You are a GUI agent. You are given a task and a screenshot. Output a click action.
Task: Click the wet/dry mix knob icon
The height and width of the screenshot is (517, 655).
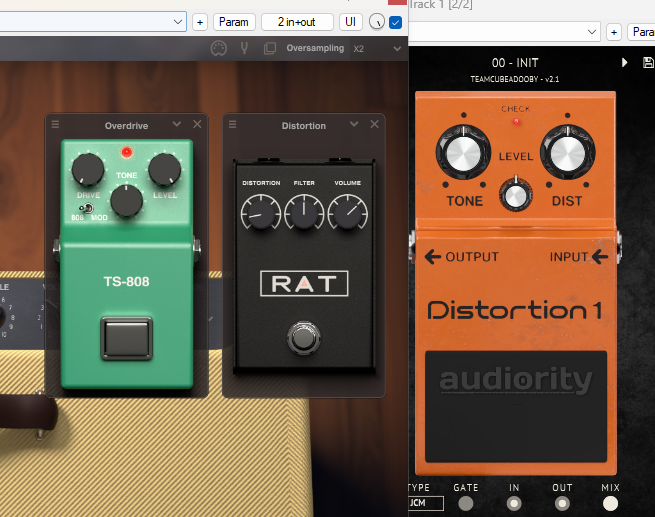pyautogui.click(x=377, y=22)
